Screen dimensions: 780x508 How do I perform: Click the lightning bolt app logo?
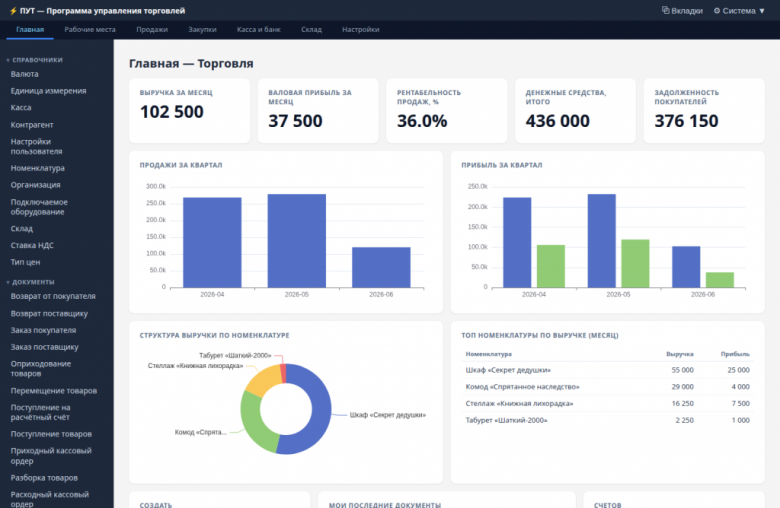13,10
